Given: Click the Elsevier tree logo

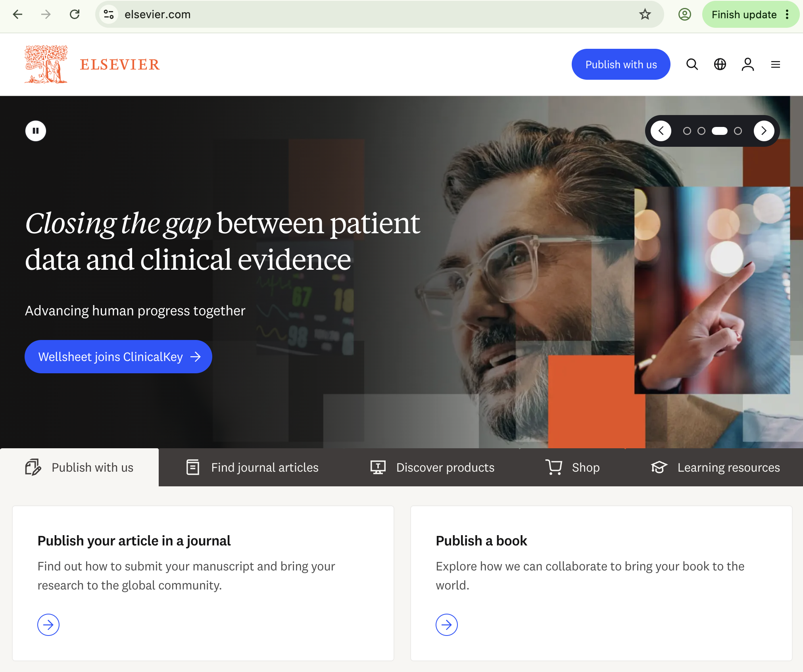Looking at the screenshot, I should 46,64.
